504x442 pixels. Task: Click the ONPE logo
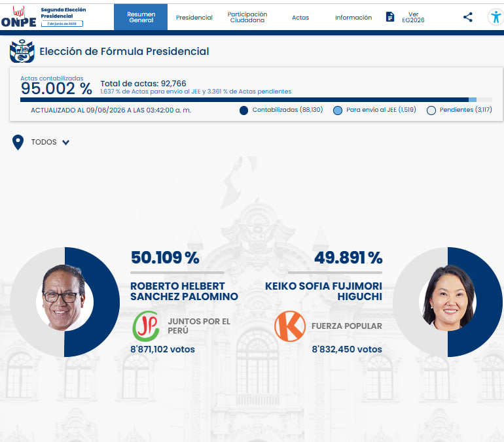click(18, 17)
